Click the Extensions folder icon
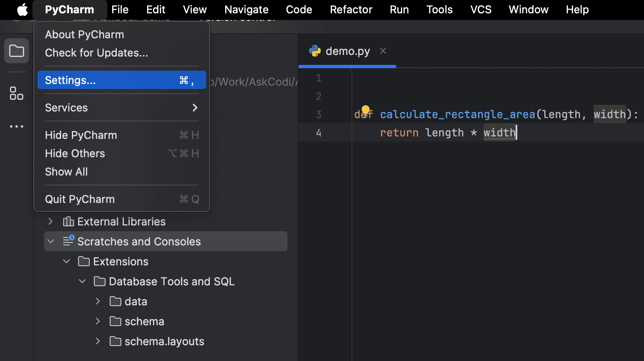Viewport: 644px width, 361px height. 84,261
